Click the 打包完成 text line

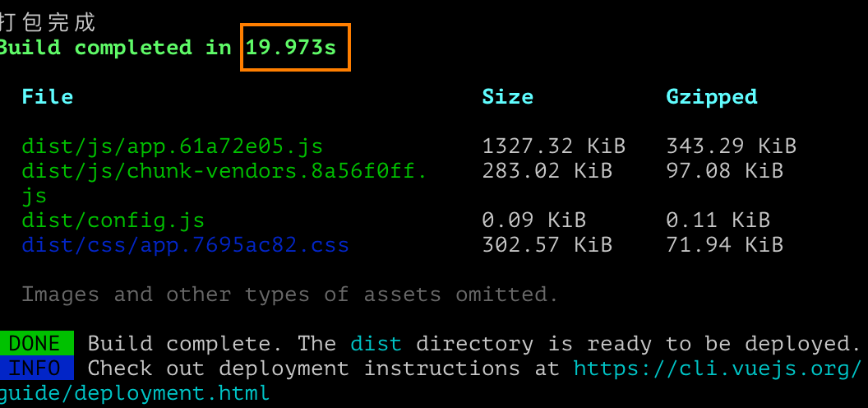(x=48, y=23)
